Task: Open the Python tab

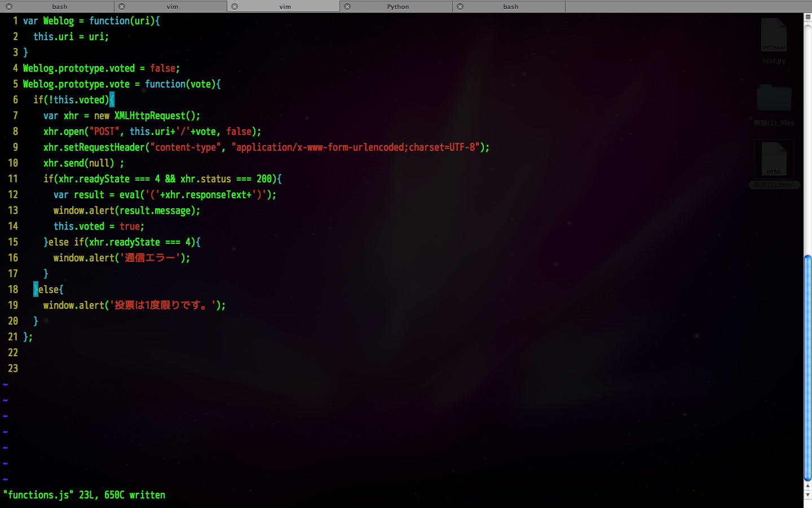Action: [x=398, y=7]
